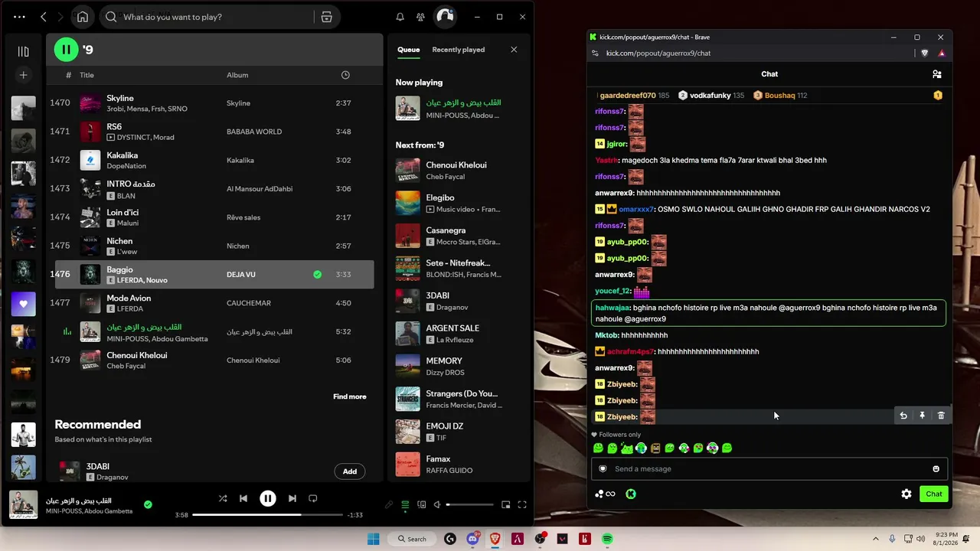Send message with green Chat button

[934, 494]
